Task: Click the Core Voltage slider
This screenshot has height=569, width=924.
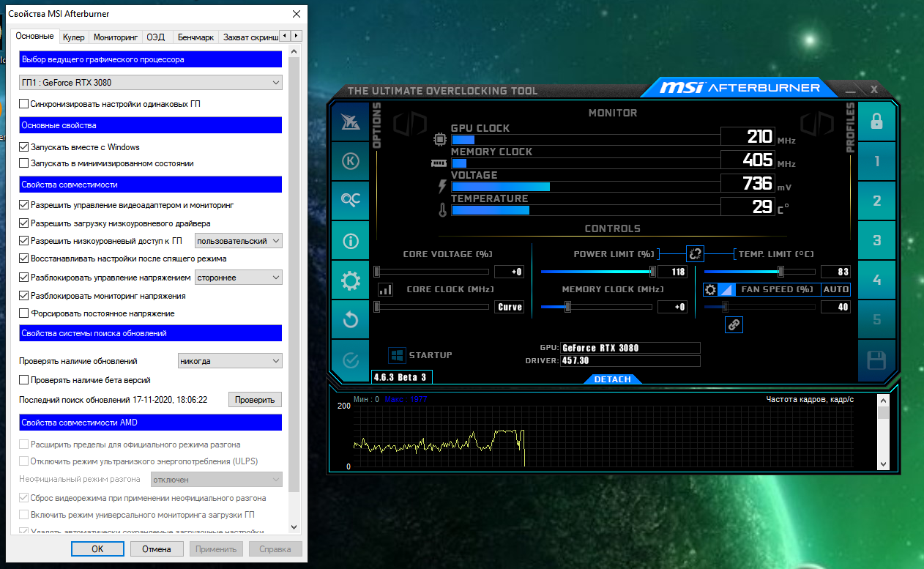Action: pos(432,272)
